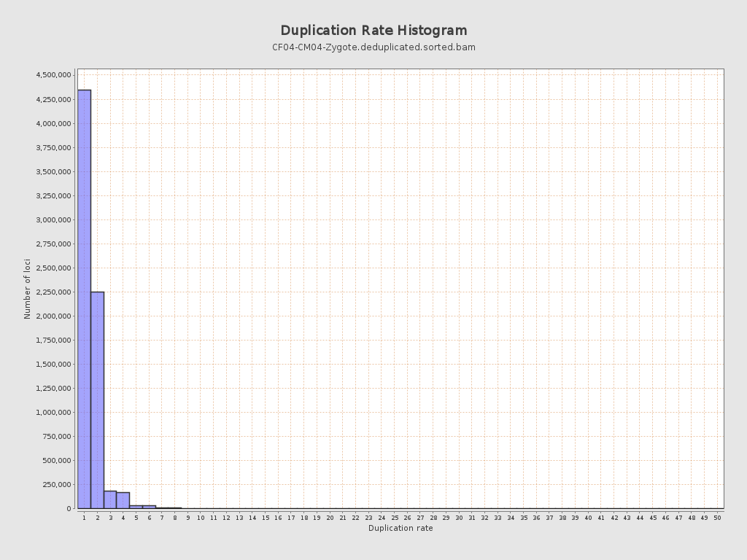Click the chart title 'Duplication Rate Histogram'
The width and height of the screenshot is (747, 560).
pos(373,31)
